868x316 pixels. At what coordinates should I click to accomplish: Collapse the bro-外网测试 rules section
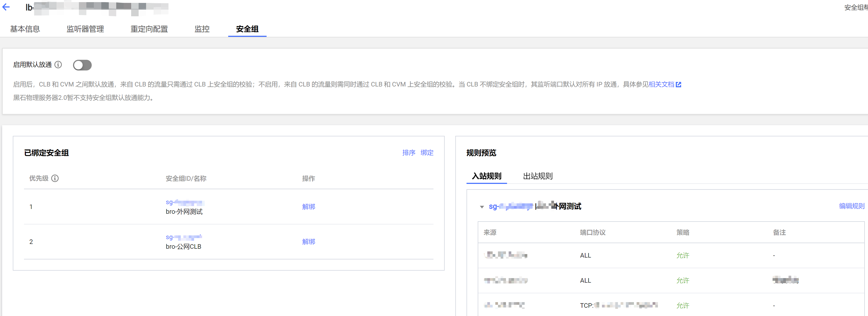pos(481,207)
